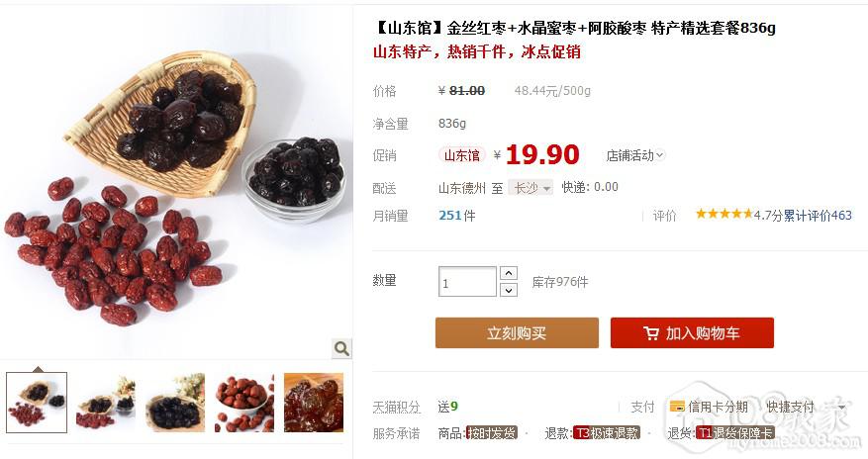Open the 长沙 delivery city dropdown
Viewport: 868px width, 459px height.
(530, 188)
